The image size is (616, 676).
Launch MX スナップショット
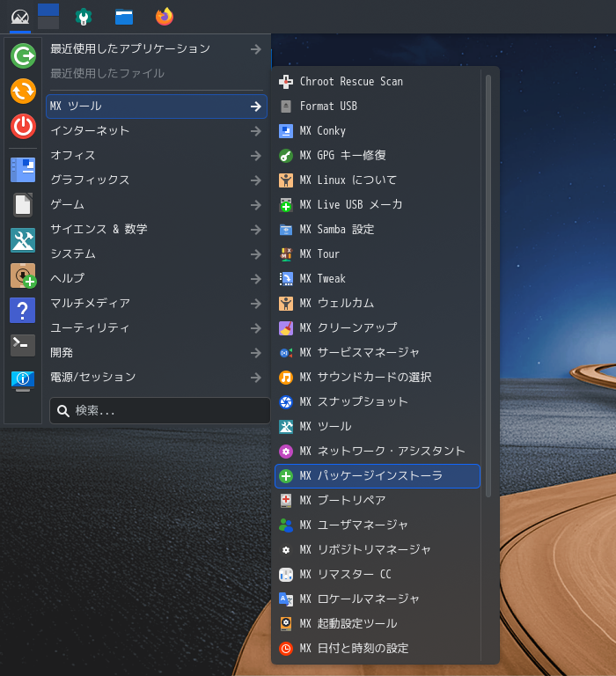tap(378, 401)
